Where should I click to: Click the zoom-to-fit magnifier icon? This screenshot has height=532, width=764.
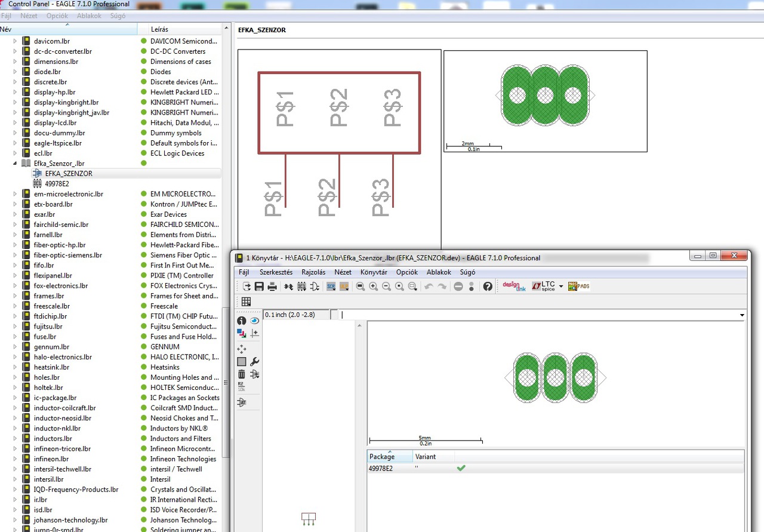click(361, 287)
